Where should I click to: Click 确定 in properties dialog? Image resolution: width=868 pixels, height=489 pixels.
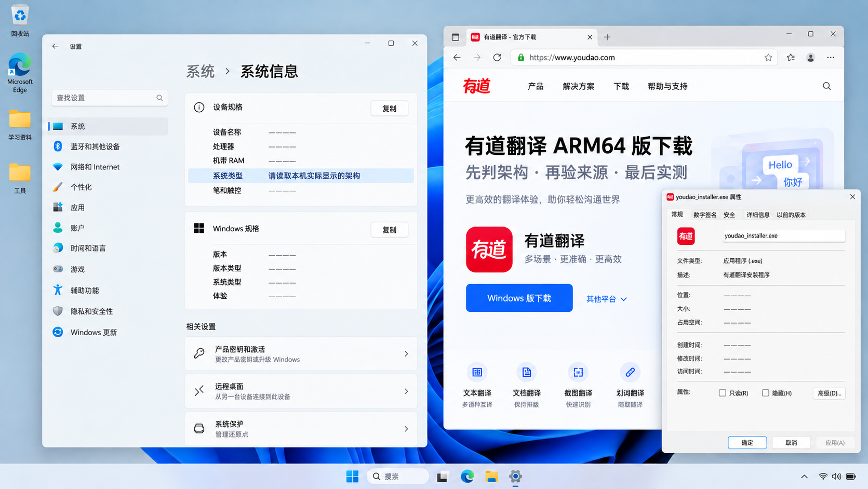tap(747, 443)
